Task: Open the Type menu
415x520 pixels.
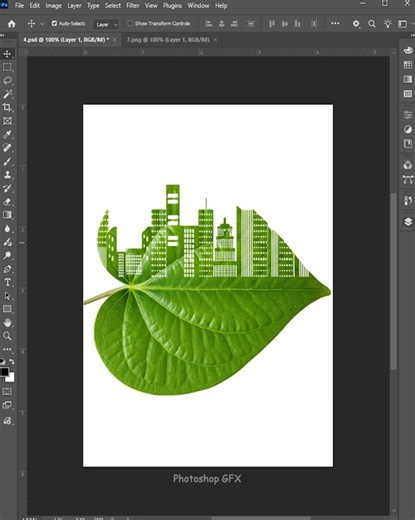Action: [93, 6]
